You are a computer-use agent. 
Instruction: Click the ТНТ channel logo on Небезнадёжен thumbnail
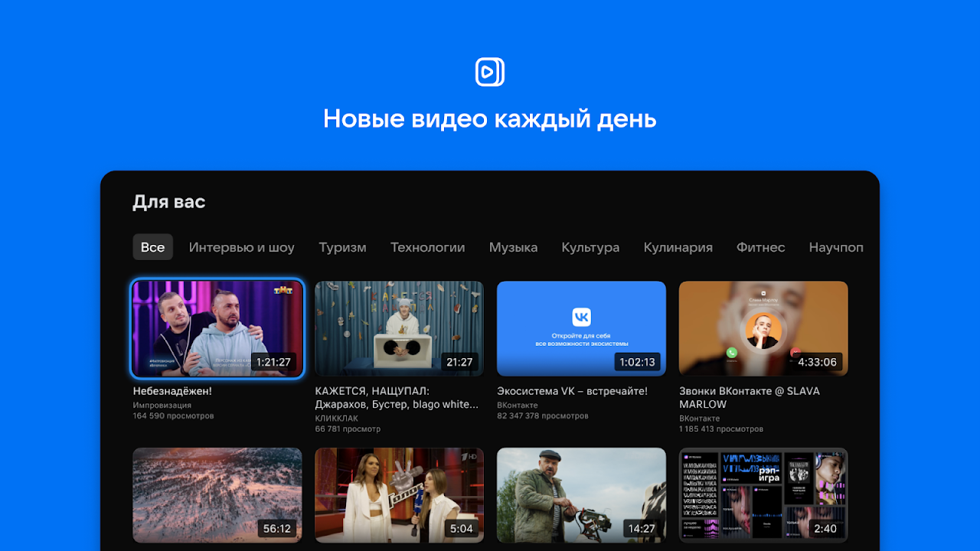[x=283, y=289]
